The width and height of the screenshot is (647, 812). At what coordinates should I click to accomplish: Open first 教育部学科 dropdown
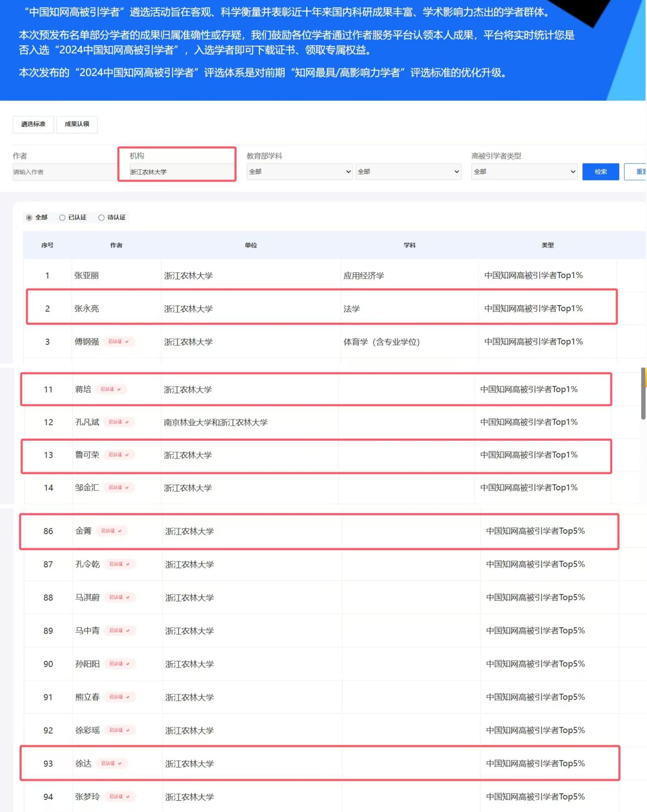[299, 172]
